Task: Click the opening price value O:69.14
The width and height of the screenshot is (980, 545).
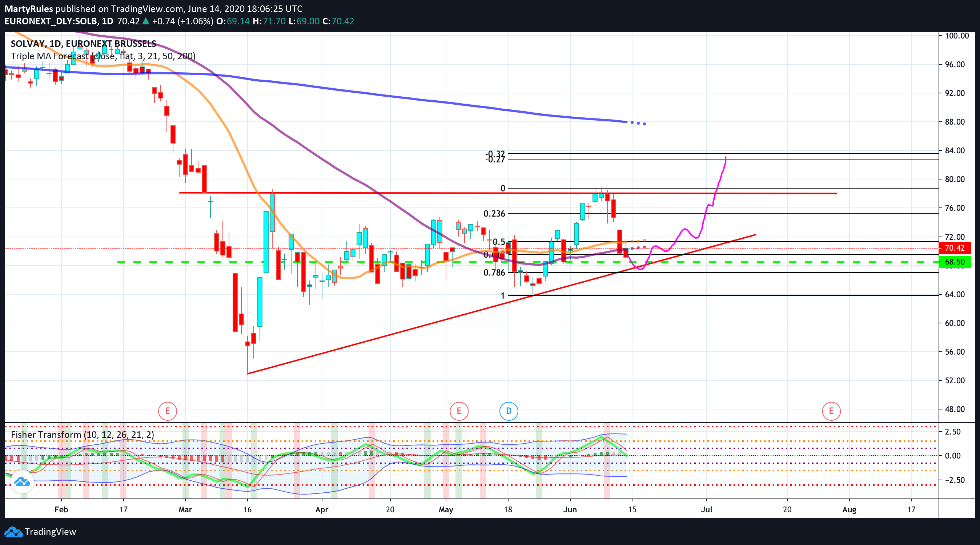Action: point(233,21)
